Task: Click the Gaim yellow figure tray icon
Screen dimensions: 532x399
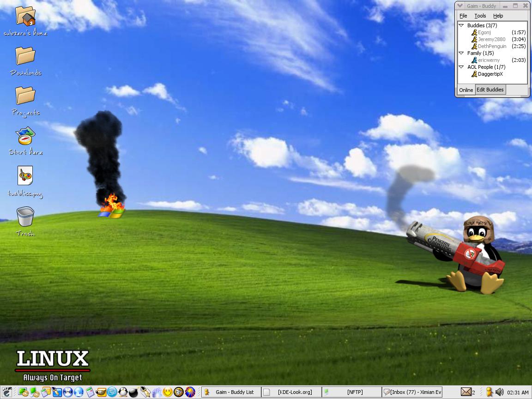Action: [489, 392]
